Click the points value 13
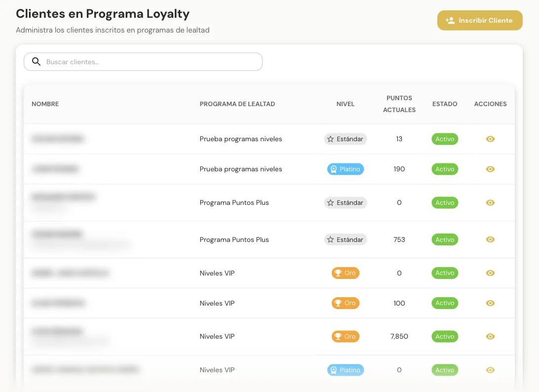The height and width of the screenshot is (392, 539). 399,139
